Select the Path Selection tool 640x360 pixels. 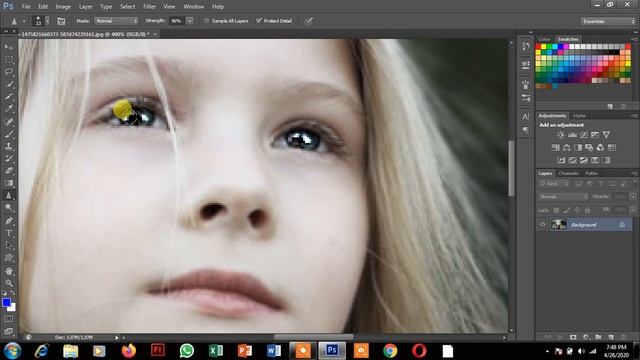(9, 246)
